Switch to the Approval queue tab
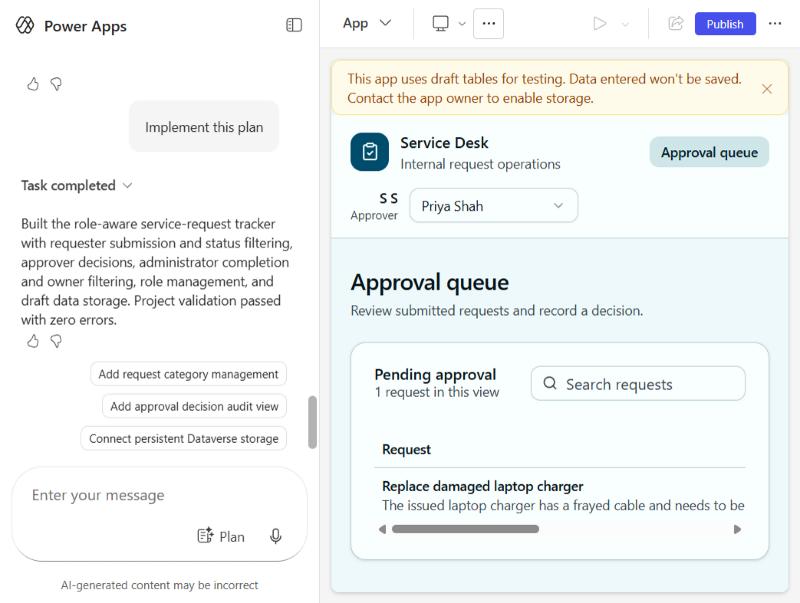 click(709, 152)
